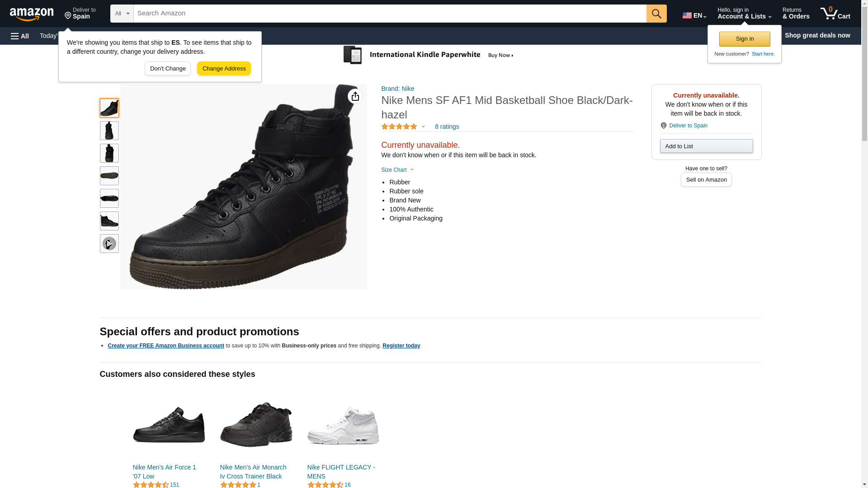Open the All search category dropdown
Viewport: 868px width, 488px height.
[122, 14]
